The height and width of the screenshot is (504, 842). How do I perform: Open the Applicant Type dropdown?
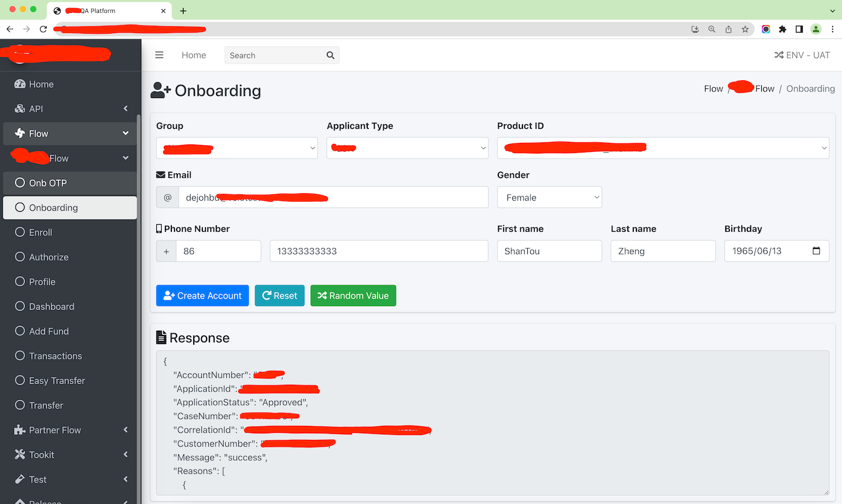click(x=407, y=148)
